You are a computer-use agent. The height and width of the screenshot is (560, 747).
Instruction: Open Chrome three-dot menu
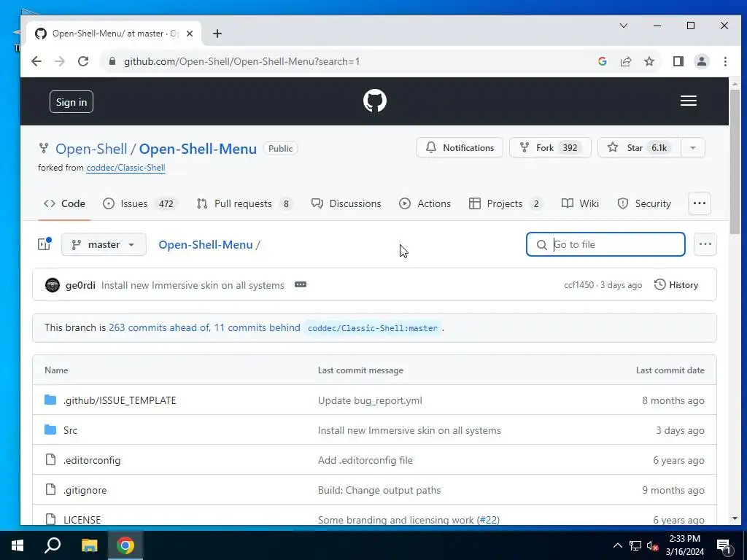click(725, 61)
